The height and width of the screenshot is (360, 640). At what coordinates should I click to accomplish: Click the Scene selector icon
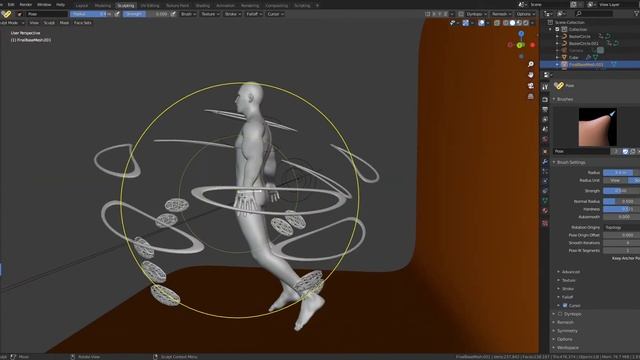point(522,4)
